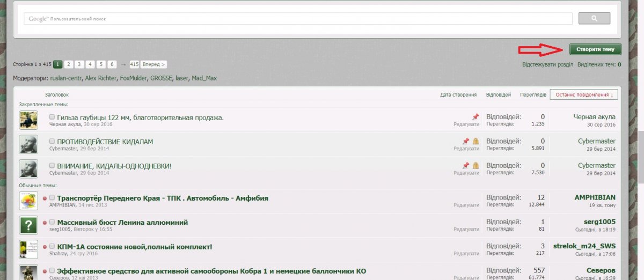This screenshot has height=280, width=644.
Task: Check the 'КПМ-1А состояние новой' thread box
Action: click(x=52, y=247)
